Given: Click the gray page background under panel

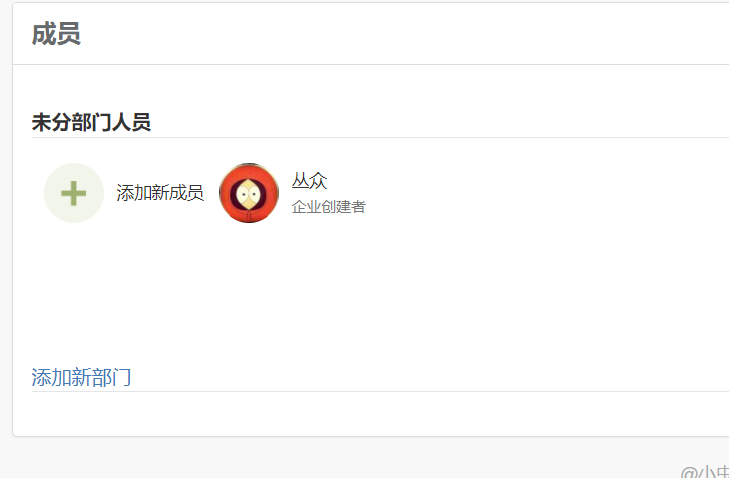Looking at the screenshot, I should [325, 458].
